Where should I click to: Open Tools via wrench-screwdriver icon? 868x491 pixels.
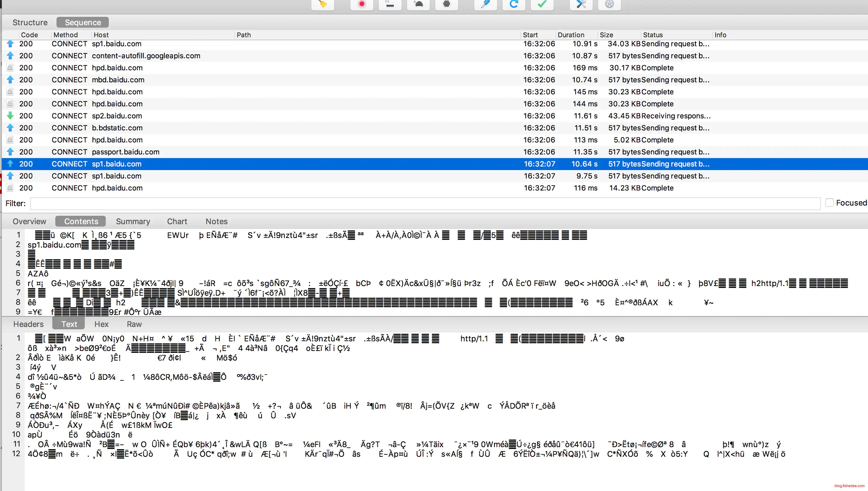581,4
